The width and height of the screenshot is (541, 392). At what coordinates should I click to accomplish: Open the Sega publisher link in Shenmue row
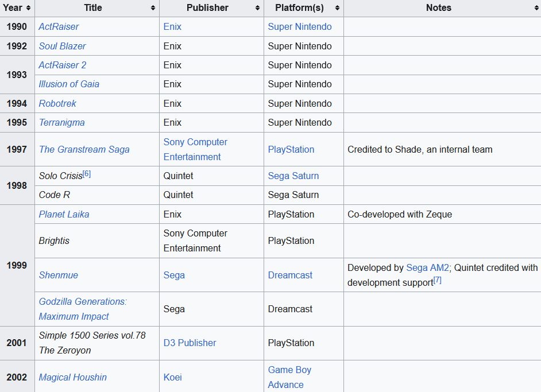(174, 275)
